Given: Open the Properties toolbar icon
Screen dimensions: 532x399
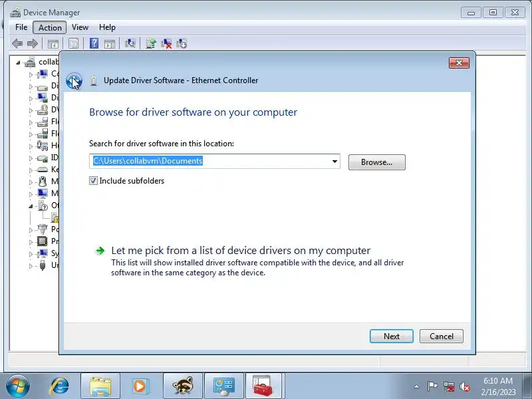Looking at the screenshot, I should pos(73,44).
